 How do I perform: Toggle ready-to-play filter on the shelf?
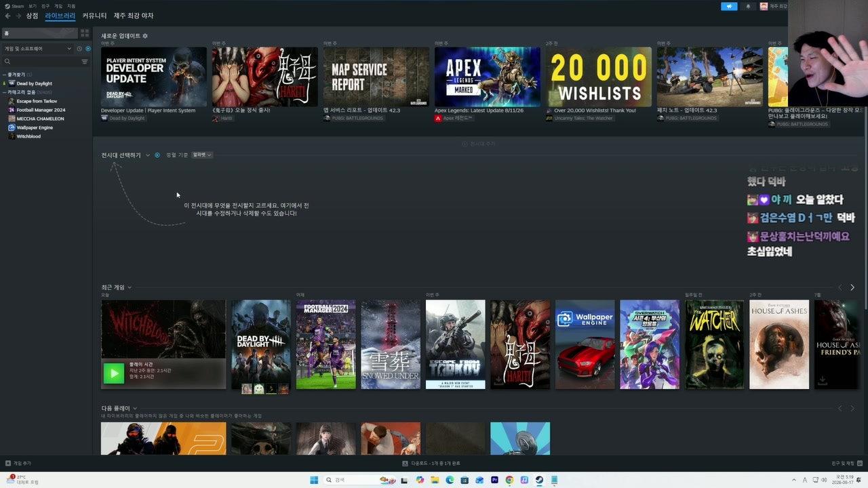[x=157, y=155]
